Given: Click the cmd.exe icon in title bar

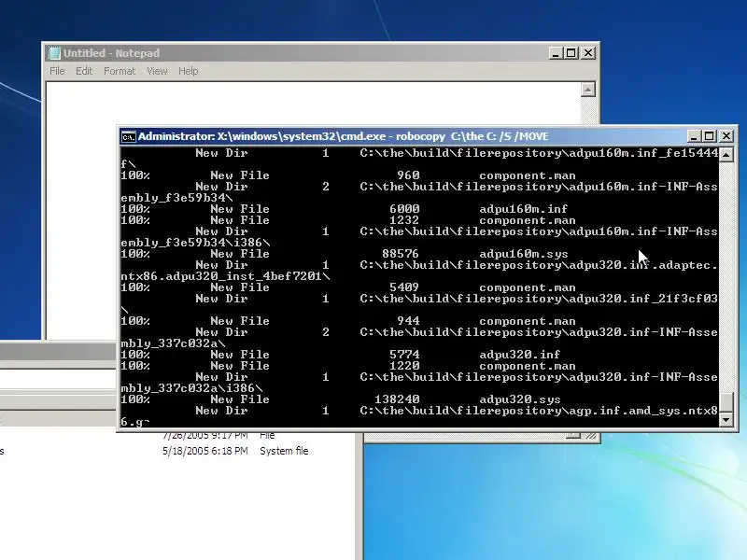Looking at the screenshot, I should pyautogui.click(x=128, y=136).
